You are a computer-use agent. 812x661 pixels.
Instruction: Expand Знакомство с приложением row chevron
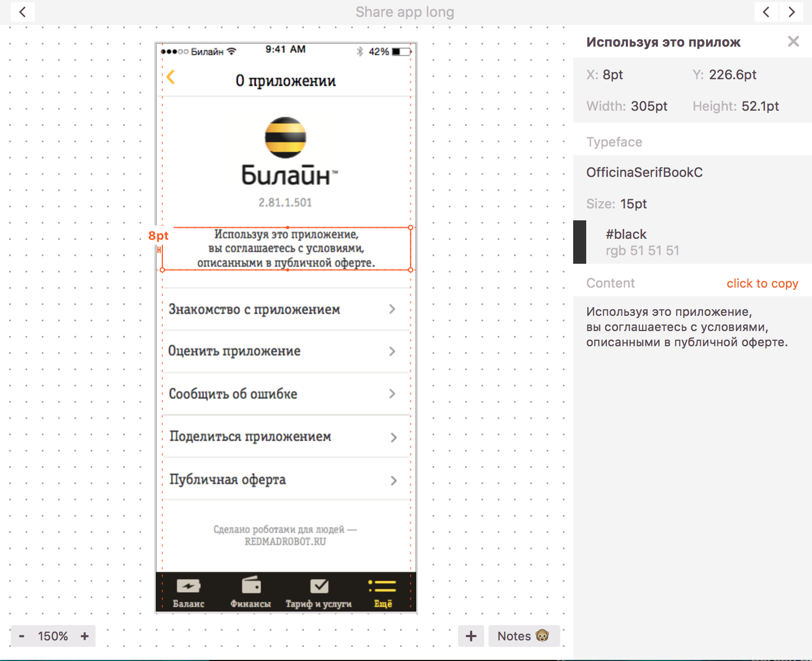[392, 309]
